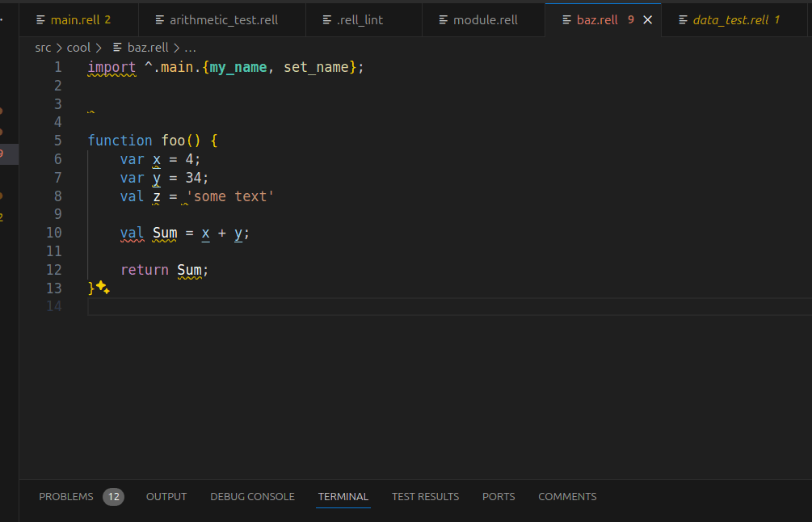812x522 pixels.
Task: Click the data_test.rell tab file icon
Action: 683,19
